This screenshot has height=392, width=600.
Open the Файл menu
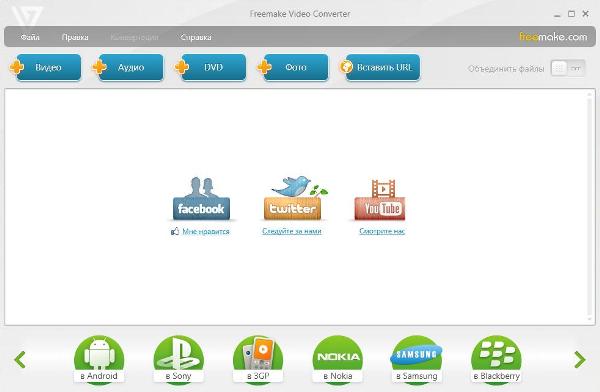pos(30,37)
